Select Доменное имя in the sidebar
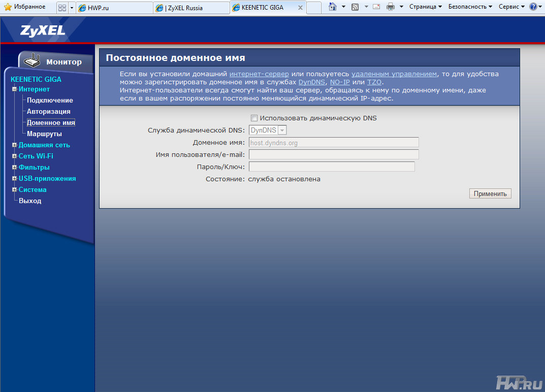Image resolution: width=545 pixels, height=392 pixels. 51,123
